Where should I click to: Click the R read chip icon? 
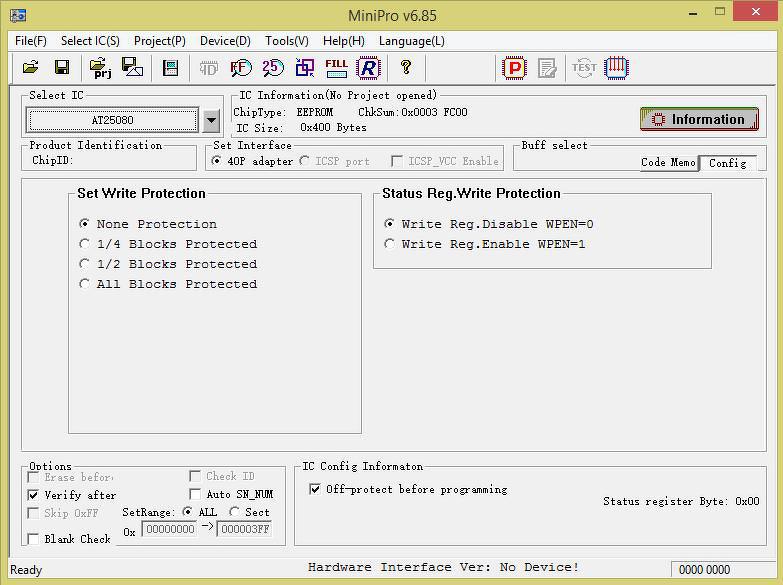369,67
